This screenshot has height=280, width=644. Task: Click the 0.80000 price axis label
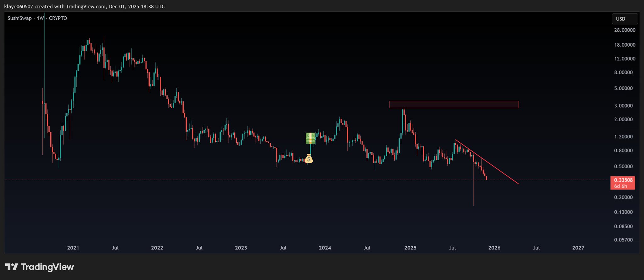[x=623, y=151]
